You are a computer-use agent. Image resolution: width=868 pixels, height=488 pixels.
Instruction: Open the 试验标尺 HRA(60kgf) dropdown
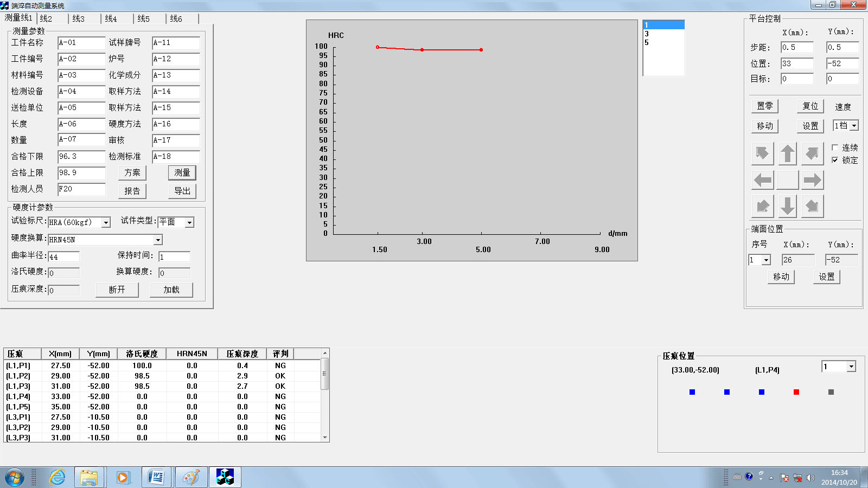click(x=106, y=222)
